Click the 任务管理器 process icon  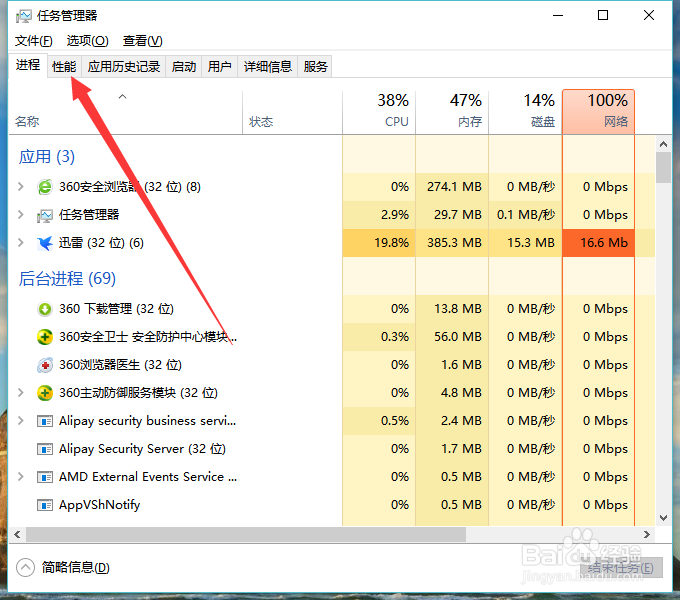45,215
